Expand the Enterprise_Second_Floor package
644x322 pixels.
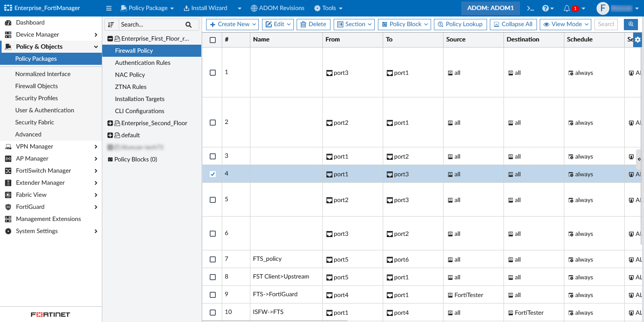click(x=110, y=123)
